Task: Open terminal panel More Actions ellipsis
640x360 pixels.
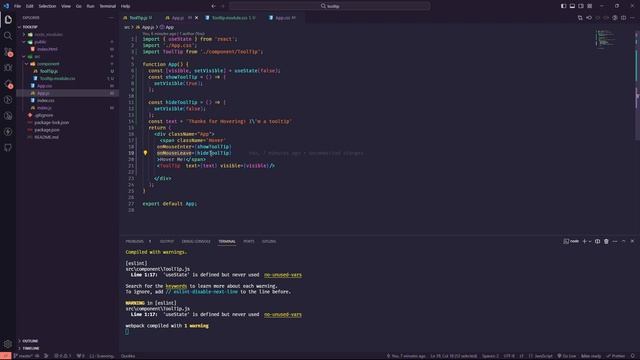Action: 615,241
